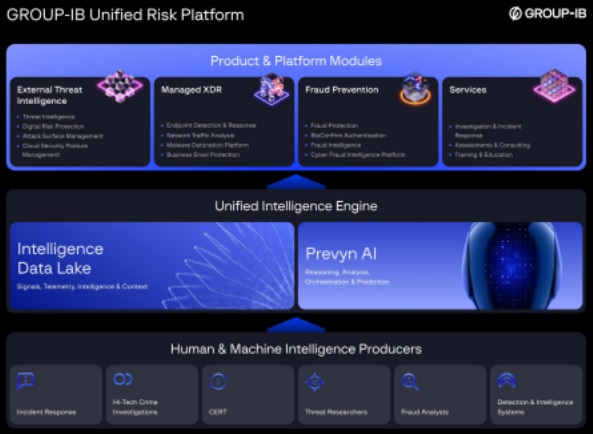593x434 pixels.
Task: Click the Malware Detonation Platform item
Action: point(207,145)
